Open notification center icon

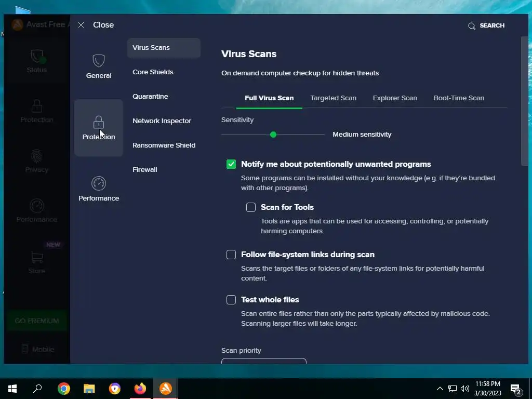pos(516,389)
